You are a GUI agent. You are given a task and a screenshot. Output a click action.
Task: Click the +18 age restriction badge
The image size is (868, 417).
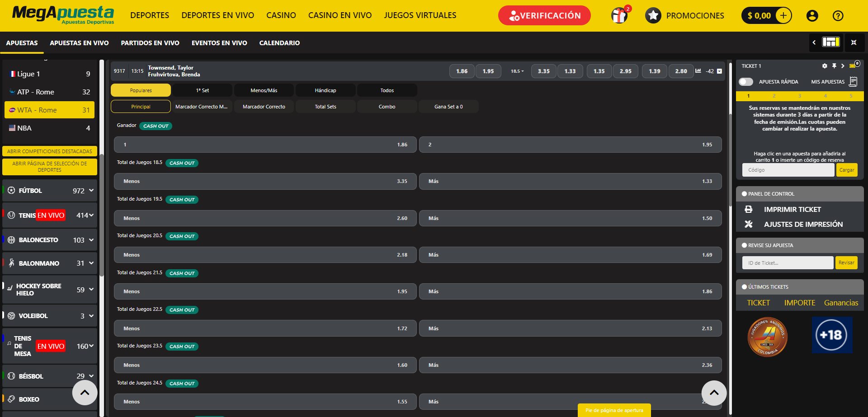point(832,335)
